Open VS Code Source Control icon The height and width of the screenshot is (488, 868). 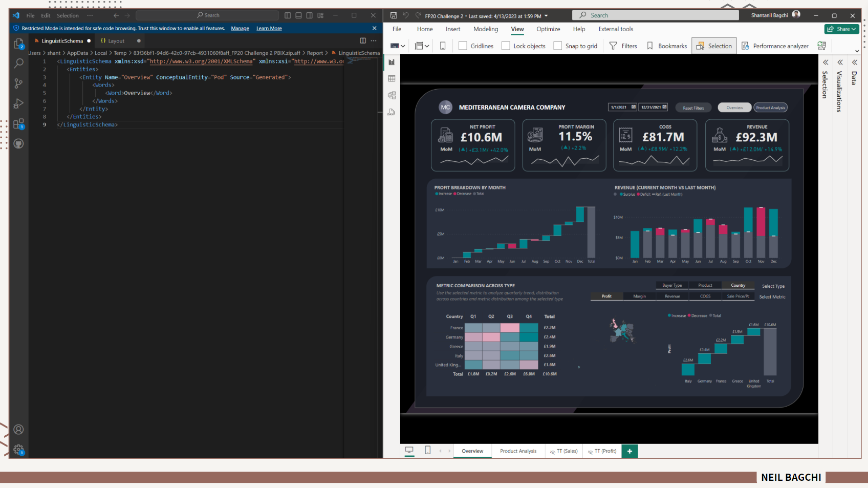(x=18, y=83)
